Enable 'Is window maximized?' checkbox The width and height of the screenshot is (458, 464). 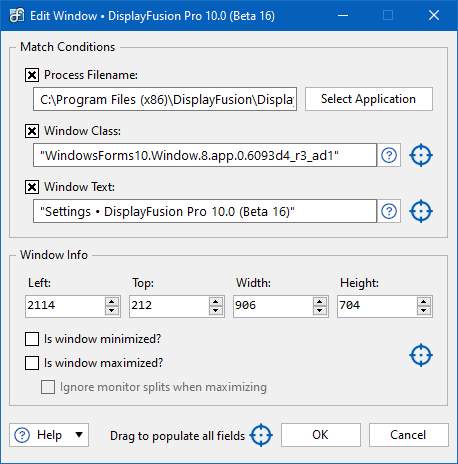click(x=32, y=363)
